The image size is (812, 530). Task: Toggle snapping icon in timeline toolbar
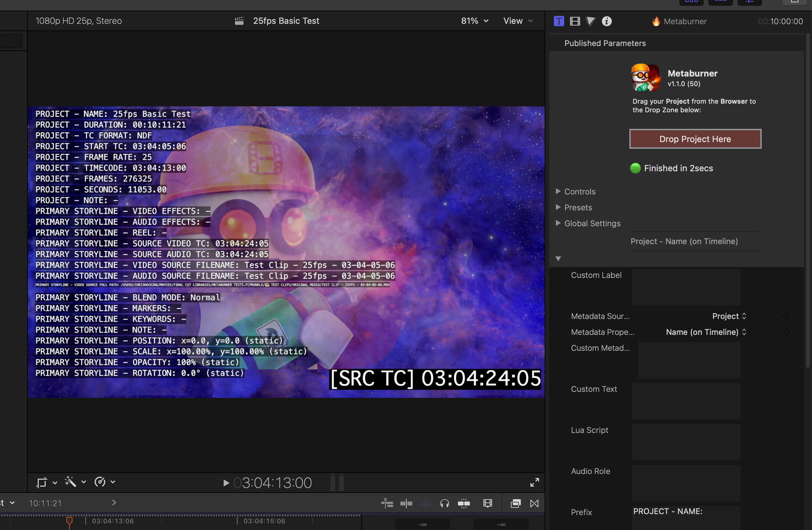464,503
